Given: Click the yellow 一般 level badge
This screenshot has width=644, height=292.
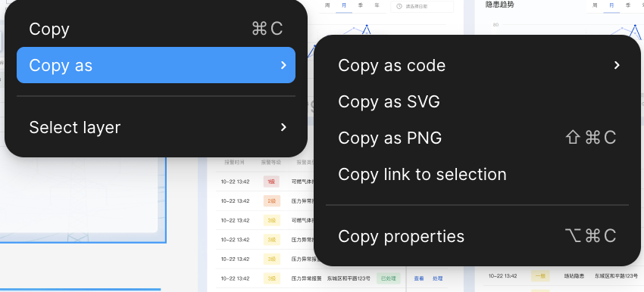Looking at the screenshot, I should [x=540, y=276].
